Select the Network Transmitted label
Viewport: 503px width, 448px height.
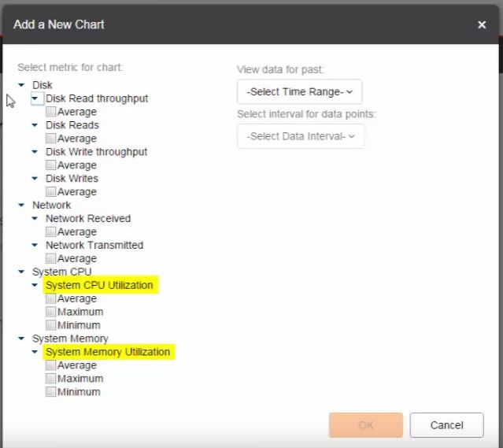(x=94, y=245)
